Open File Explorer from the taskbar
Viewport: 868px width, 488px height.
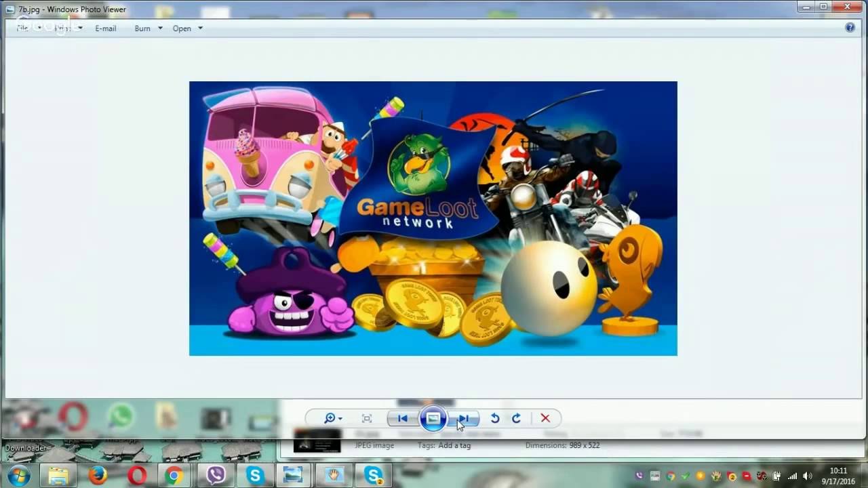pos(58,475)
